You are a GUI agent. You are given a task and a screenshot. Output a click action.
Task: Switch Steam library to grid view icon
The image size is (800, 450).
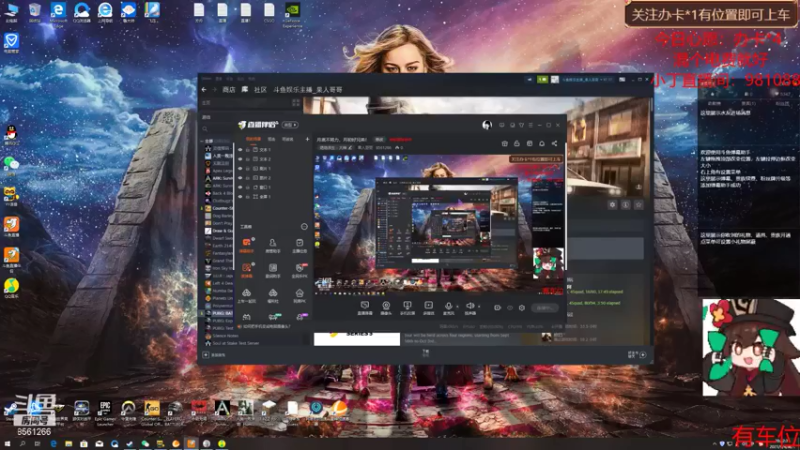point(295,103)
